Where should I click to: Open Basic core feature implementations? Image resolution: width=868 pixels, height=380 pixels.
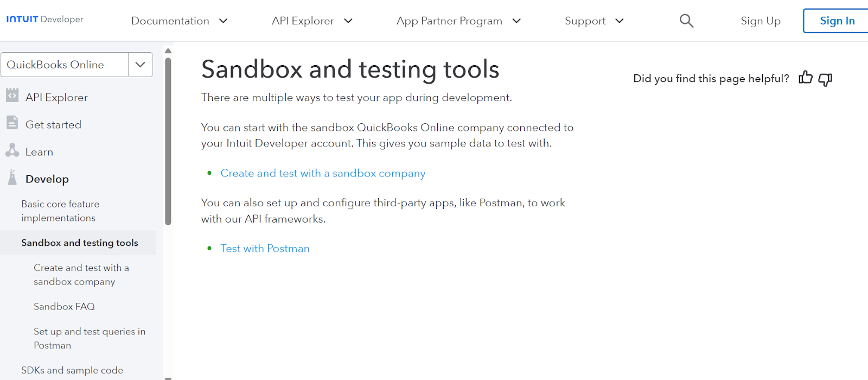click(x=60, y=211)
